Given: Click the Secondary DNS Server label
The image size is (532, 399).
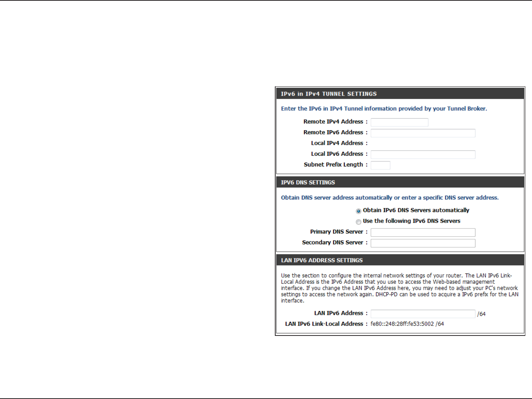Looking at the screenshot, I should pyautogui.click(x=335, y=242).
